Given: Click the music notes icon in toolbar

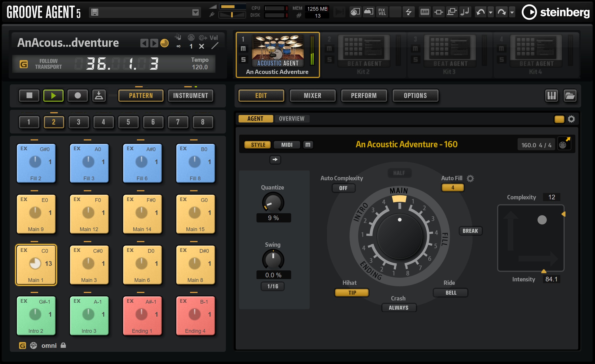Looking at the screenshot, I should [465, 12].
